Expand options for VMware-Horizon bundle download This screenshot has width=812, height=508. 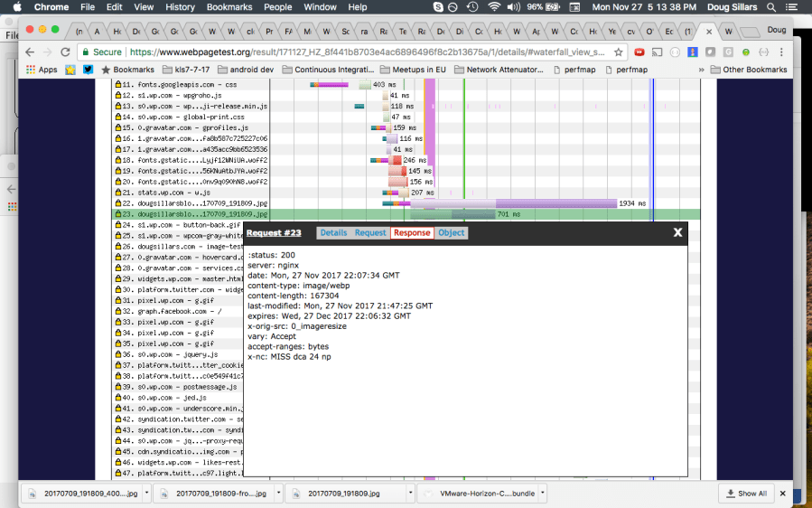540,494
